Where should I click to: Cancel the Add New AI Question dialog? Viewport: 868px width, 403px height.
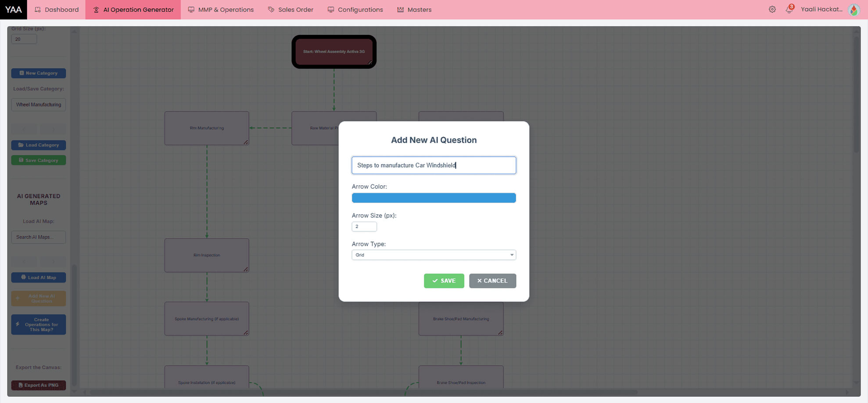click(x=492, y=281)
